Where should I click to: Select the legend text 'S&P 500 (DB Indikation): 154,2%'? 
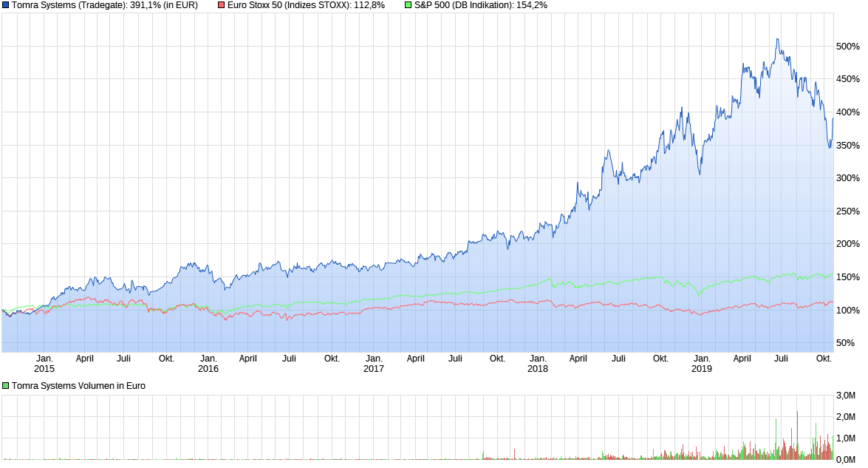point(481,5)
